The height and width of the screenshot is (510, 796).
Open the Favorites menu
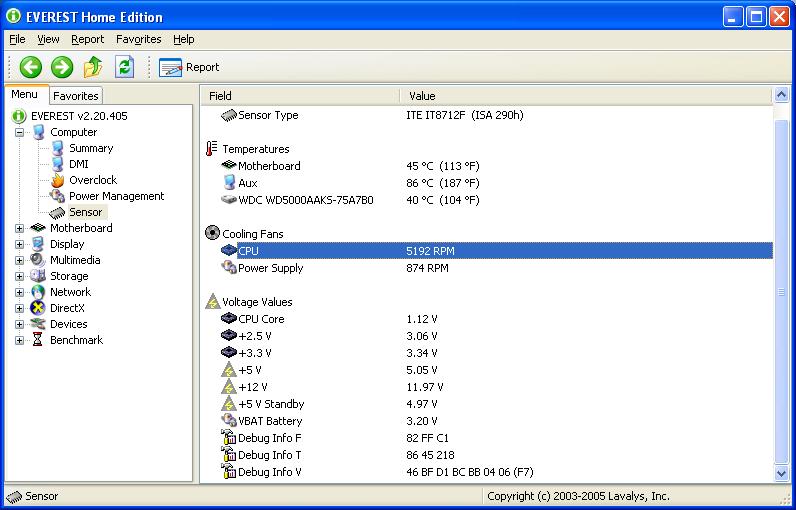pyautogui.click(x=139, y=39)
